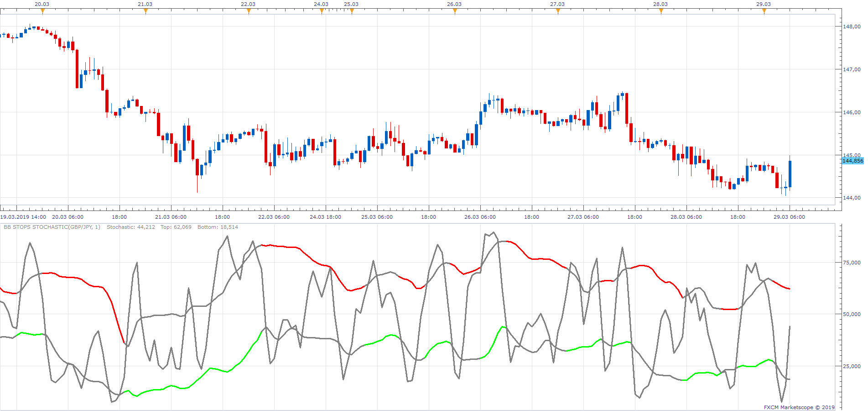Click the 147,00 price axis label

(852, 69)
